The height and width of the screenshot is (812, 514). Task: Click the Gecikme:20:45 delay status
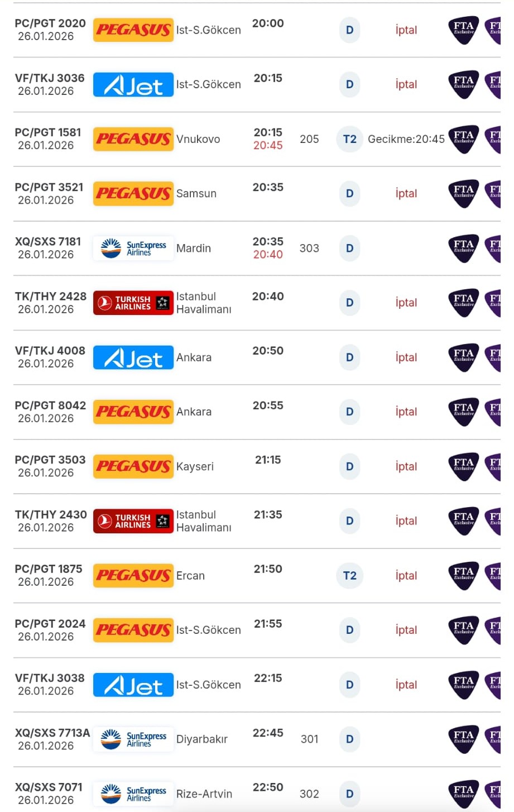click(x=406, y=139)
